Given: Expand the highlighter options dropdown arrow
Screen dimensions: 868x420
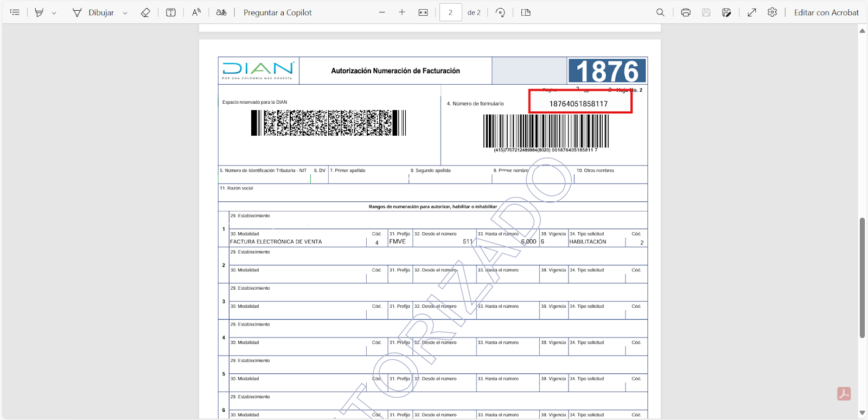Looking at the screenshot, I should pos(54,13).
